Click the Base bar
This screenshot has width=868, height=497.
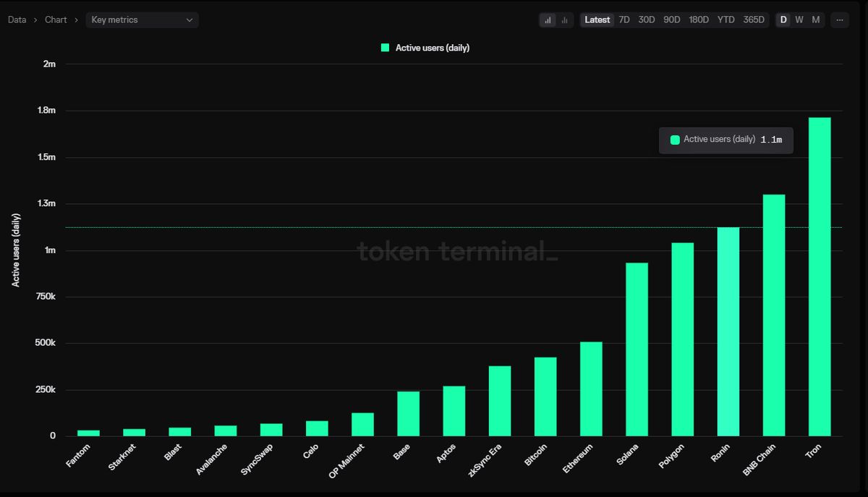click(x=409, y=414)
